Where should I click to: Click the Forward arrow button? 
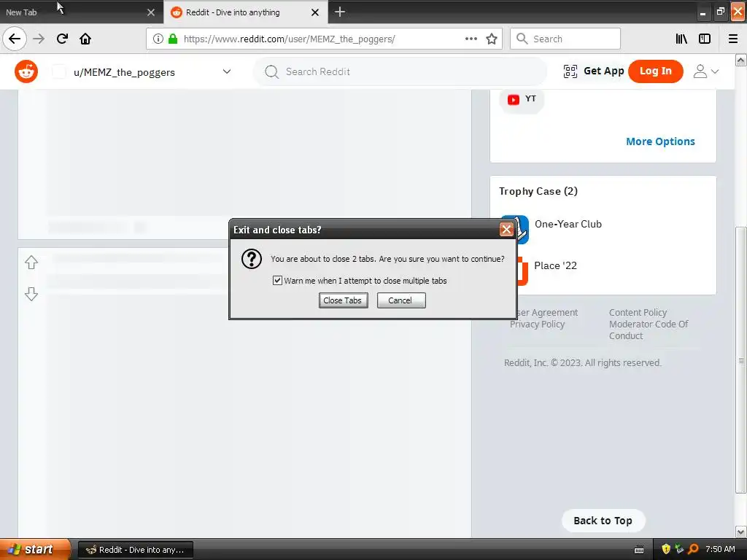tap(39, 39)
